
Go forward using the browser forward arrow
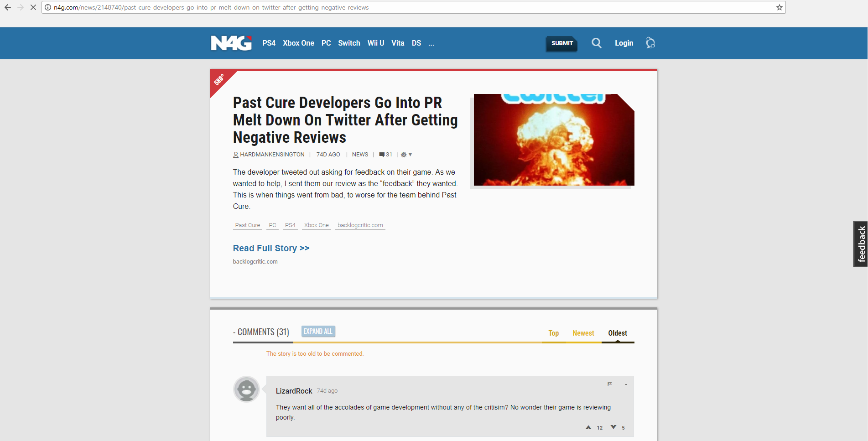pyautogui.click(x=21, y=7)
